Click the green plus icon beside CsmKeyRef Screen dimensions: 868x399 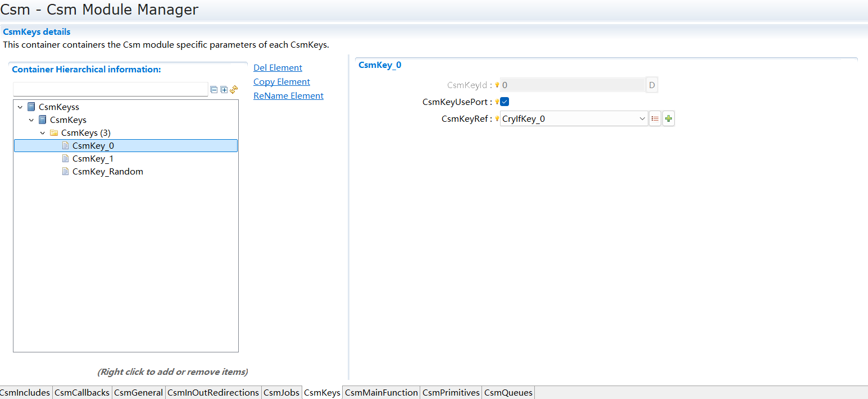pos(668,119)
